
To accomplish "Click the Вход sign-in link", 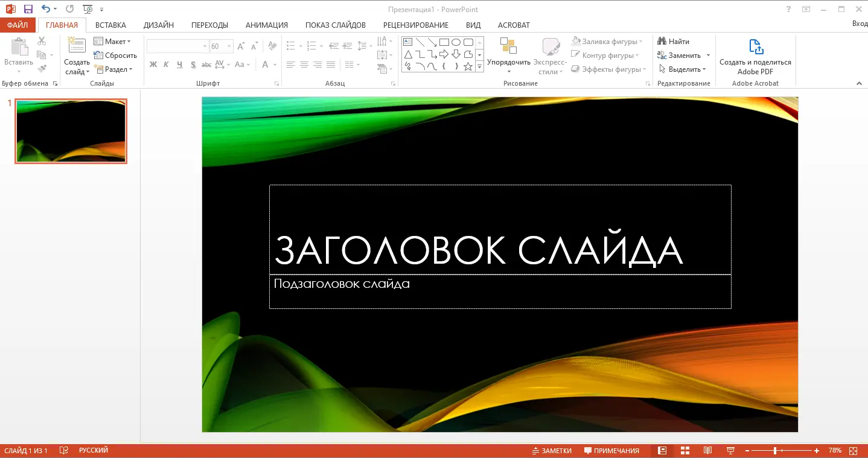I will [860, 24].
